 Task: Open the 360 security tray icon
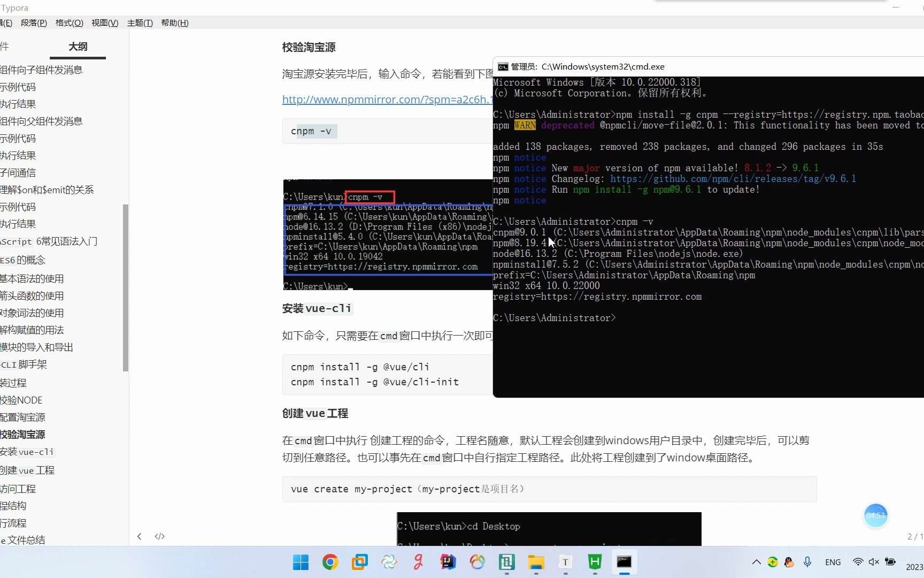773,562
